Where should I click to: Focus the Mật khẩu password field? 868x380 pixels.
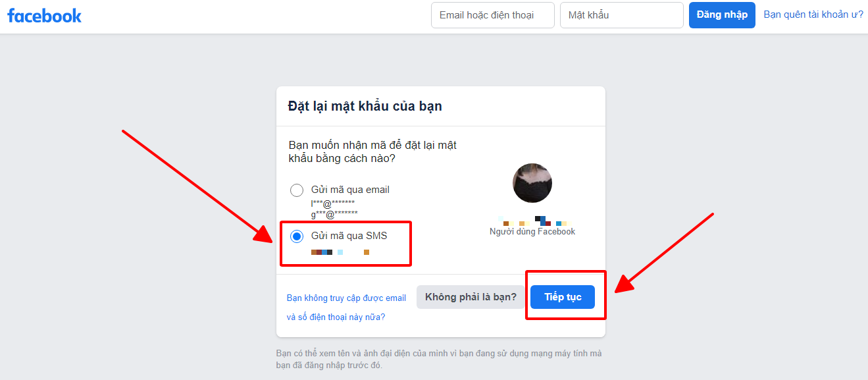[622, 15]
